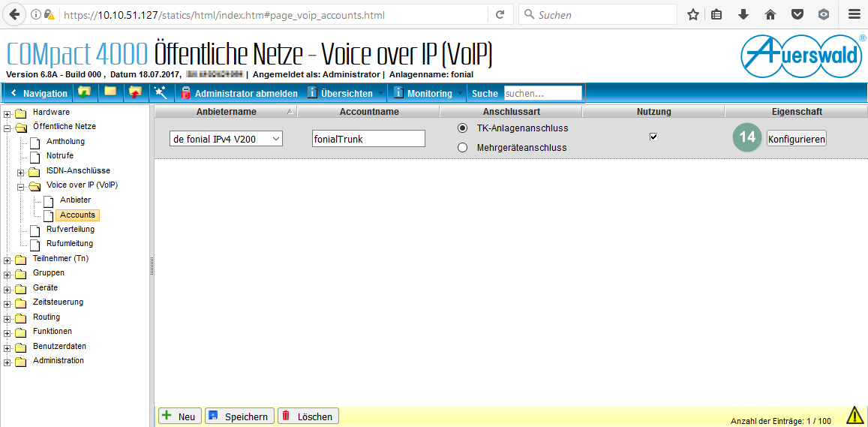
Task: Click the hexagon extension icon in toolbar
Action: 824,15
